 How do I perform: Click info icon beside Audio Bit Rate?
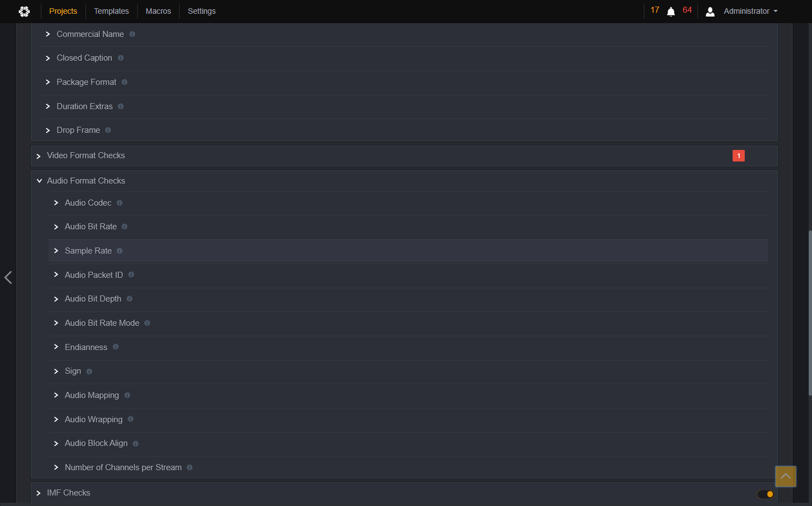tap(125, 227)
